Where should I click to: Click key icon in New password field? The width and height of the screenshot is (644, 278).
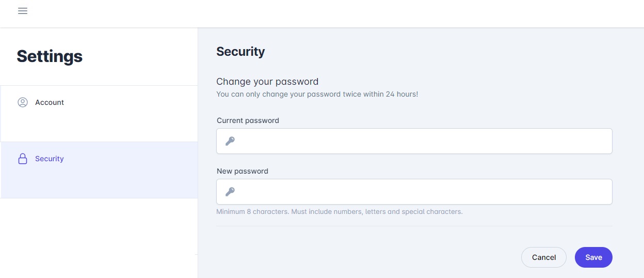point(230,192)
